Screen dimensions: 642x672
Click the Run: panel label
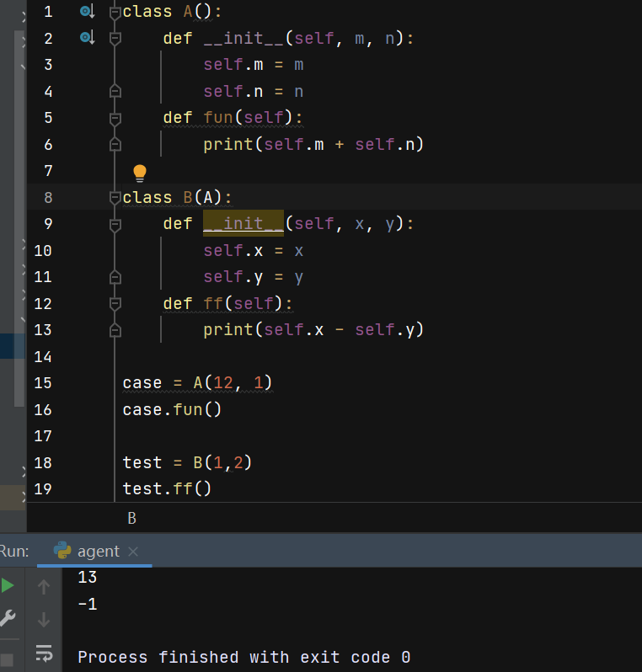point(14,551)
